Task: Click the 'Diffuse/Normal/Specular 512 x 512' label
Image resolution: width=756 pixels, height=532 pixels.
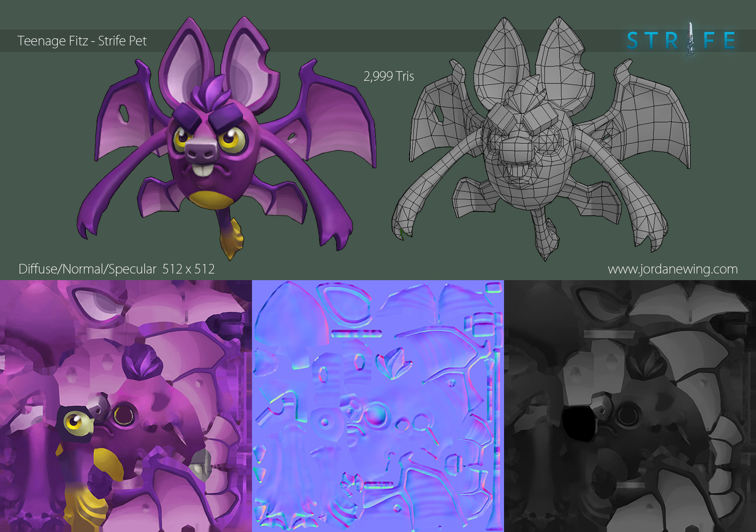Action: (116, 269)
